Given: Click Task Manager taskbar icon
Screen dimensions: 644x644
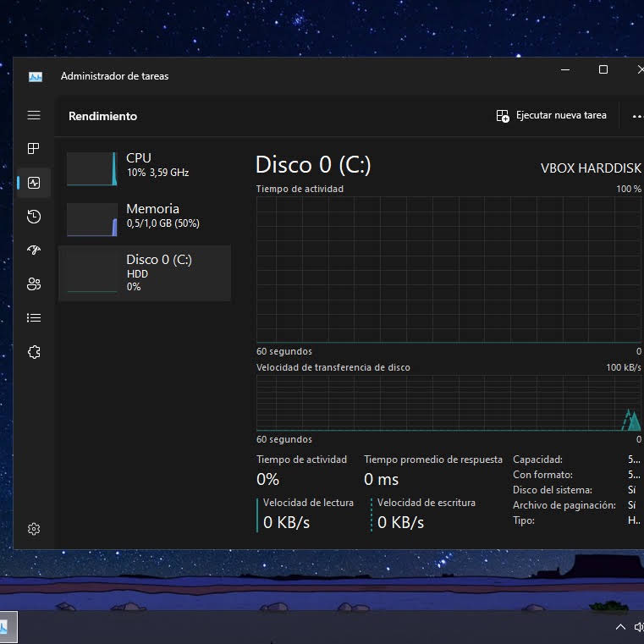Looking at the screenshot, I should pos(6,627).
